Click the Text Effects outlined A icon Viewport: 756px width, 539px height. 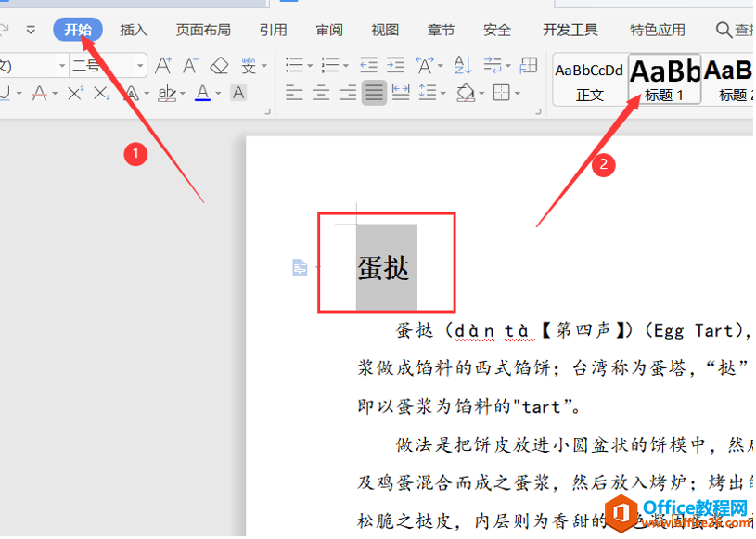point(132,93)
